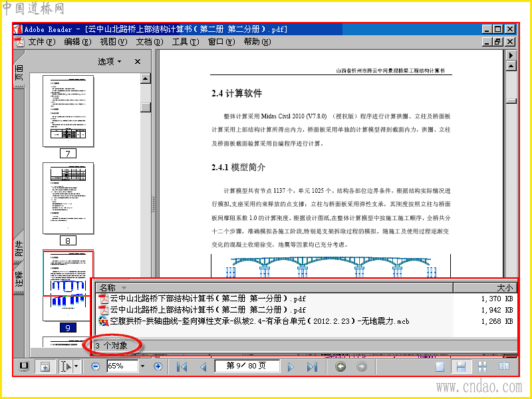Viewport: 532px width, 399px height.
Task: Click the zoom in plus icon
Action: [x=158, y=366]
